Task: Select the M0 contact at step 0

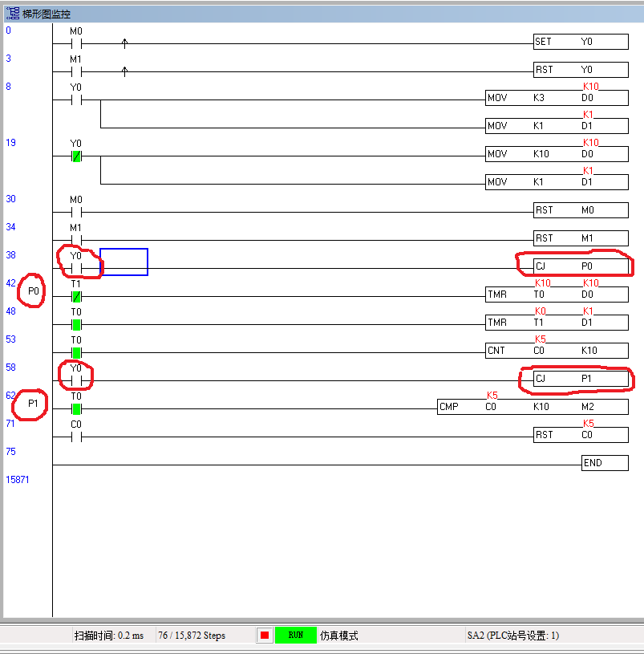Action: (x=76, y=43)
